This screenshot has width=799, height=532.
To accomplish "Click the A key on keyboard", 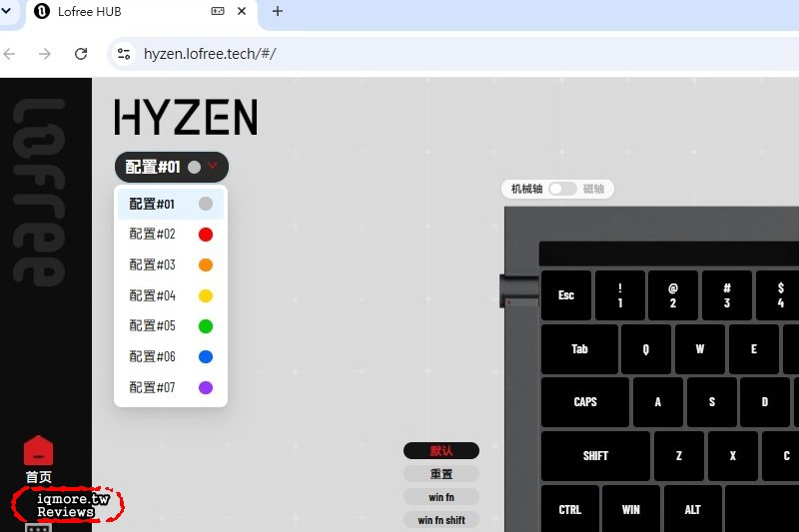I will tap(658, 402).
